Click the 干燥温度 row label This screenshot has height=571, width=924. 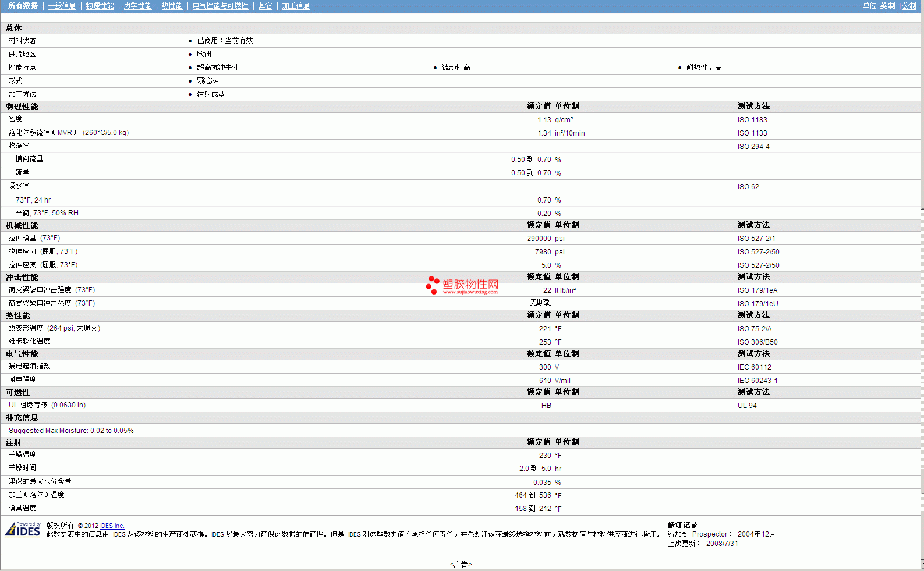click(22, 455)
